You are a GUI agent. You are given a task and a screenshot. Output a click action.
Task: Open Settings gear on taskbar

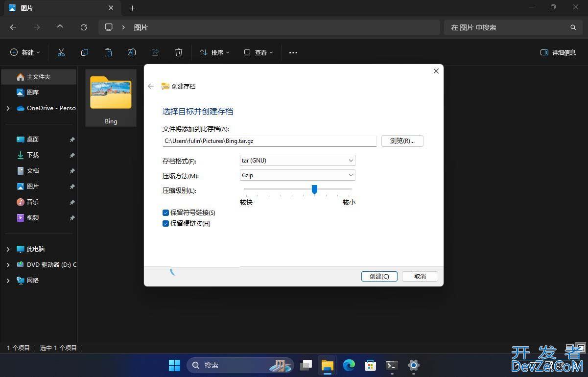tap(414, 365)
